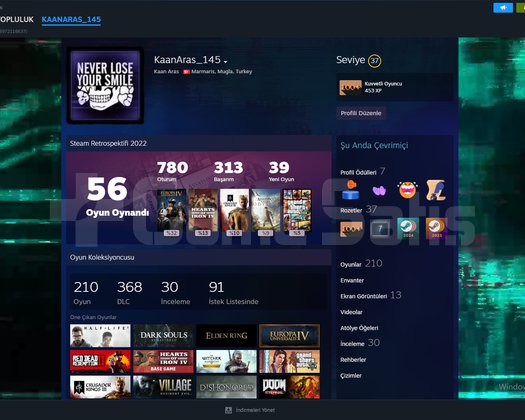This screenshot has width=525, height=420.
Task: Click the blue and beige profile award icon
Action: click(x=436, y=190)
